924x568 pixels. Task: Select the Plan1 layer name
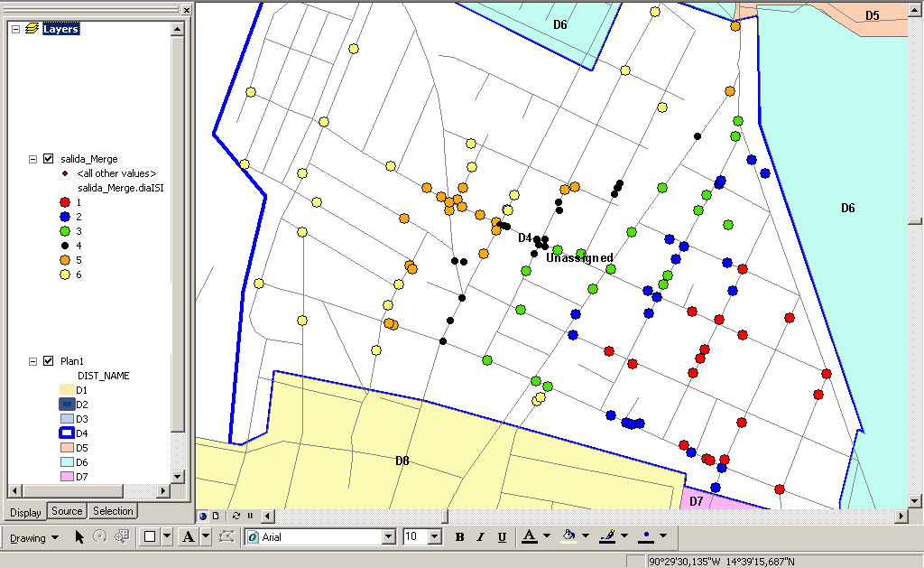pos(72,361)
